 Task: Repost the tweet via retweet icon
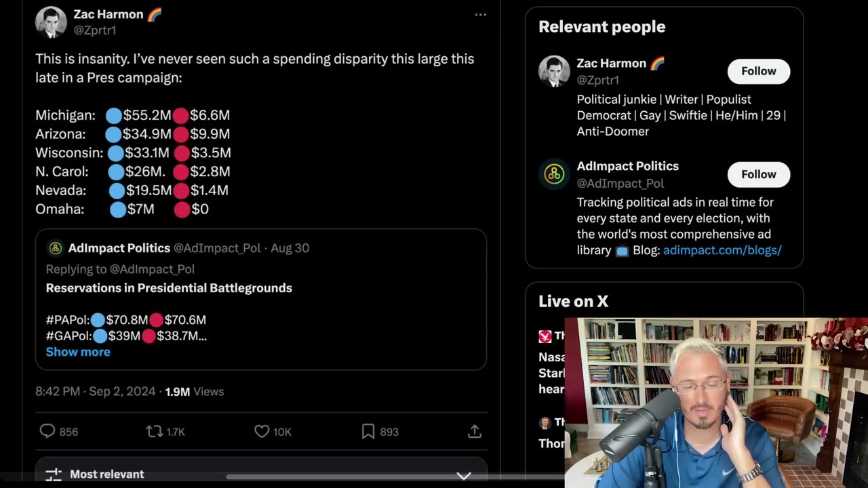click(154, 431)
